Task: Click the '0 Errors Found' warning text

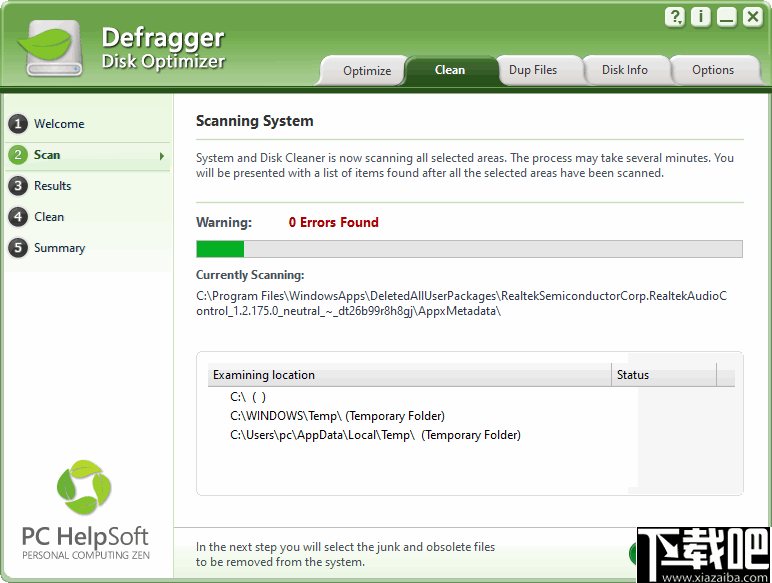Action: coord(333,223)
